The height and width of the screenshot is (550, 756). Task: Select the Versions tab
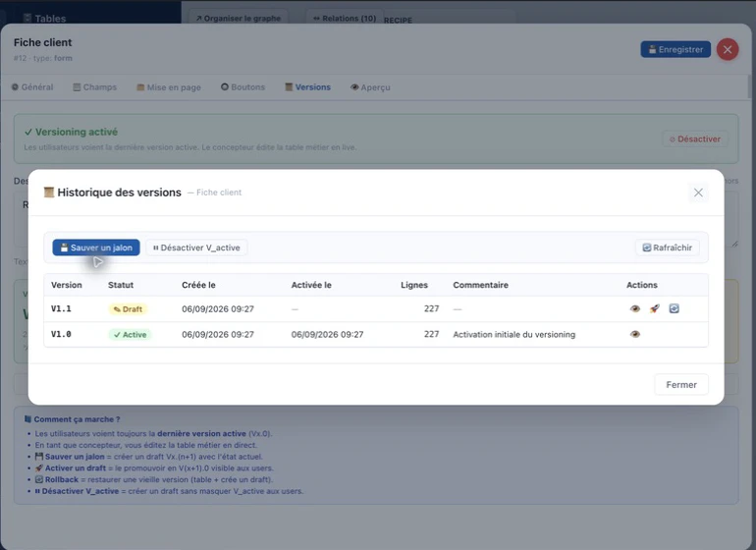[307, 87]
